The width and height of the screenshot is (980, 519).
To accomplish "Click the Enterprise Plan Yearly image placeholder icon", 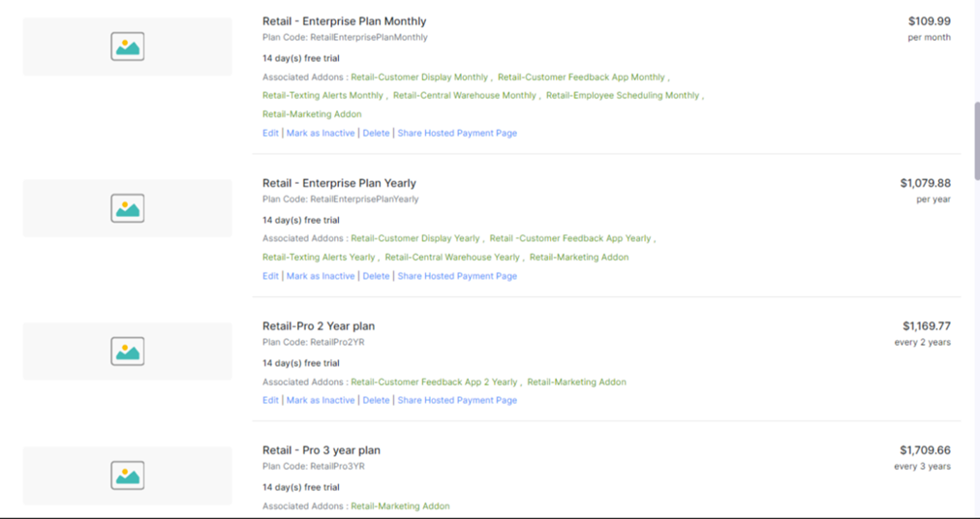I will 127,208.
